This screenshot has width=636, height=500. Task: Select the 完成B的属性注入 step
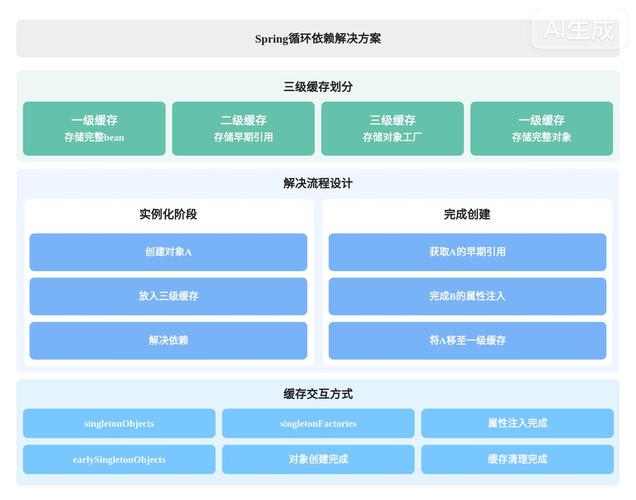[x=468, y=296]
